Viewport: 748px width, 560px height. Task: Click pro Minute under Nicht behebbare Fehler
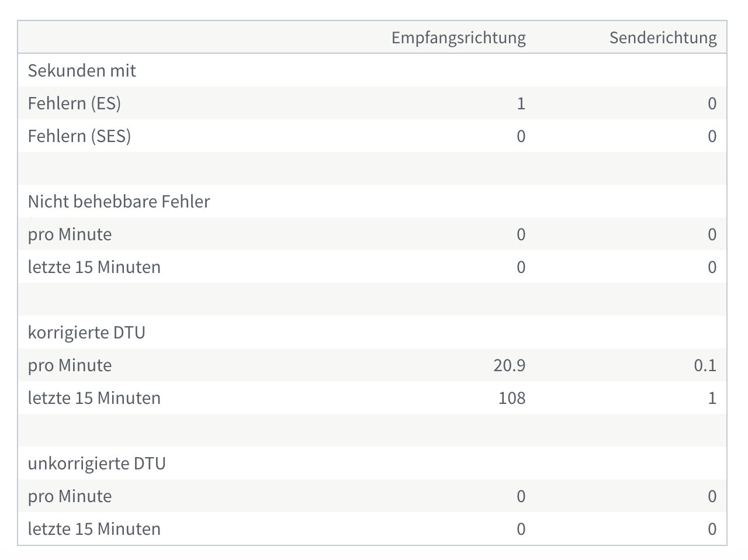tap(70, 234)
